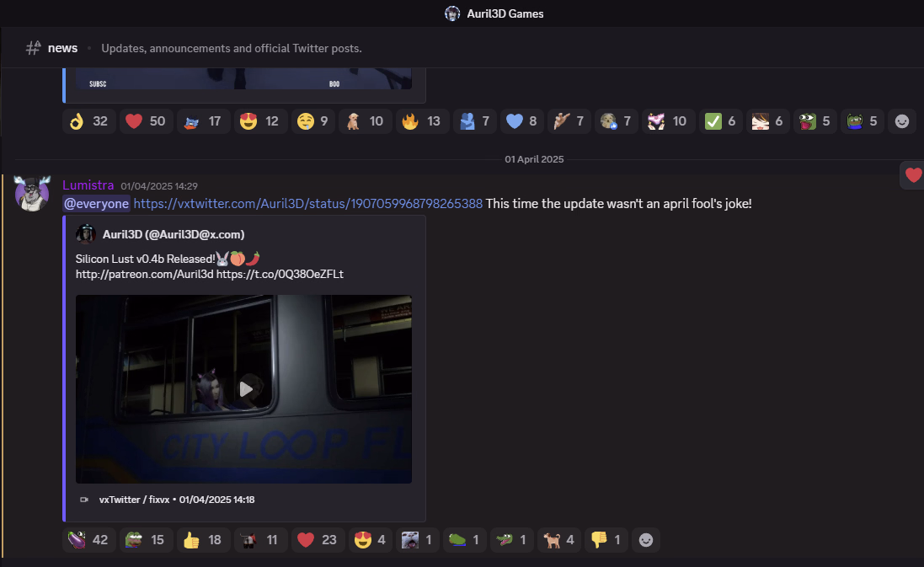Click the green checkmark reaction with 6

pos(720,121)
